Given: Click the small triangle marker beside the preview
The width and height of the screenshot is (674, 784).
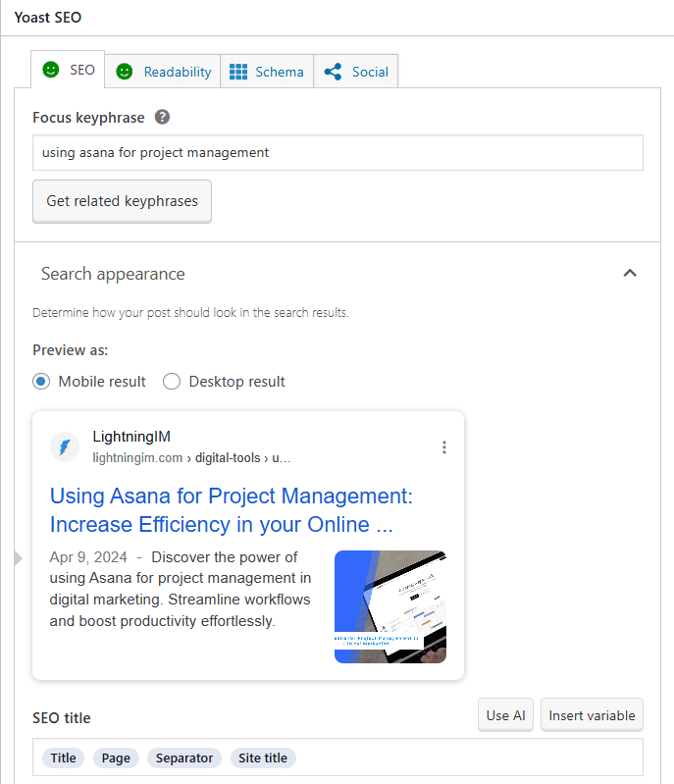Looking at the screenshot, I should [19, 557].
